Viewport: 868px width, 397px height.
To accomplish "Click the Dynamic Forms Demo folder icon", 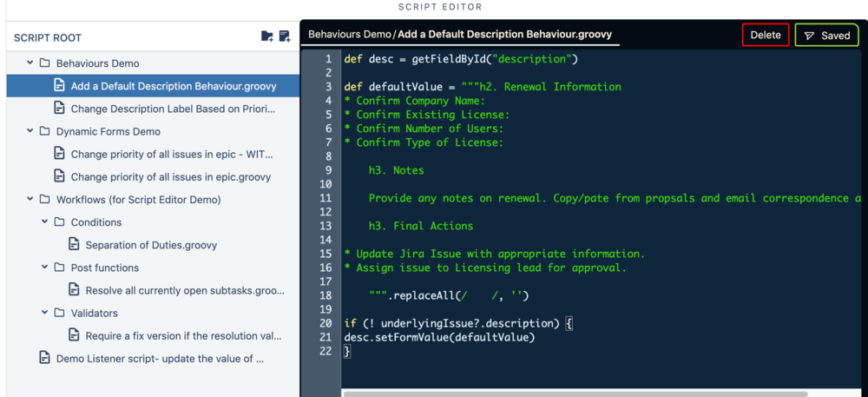I will [x=45, y=132].
